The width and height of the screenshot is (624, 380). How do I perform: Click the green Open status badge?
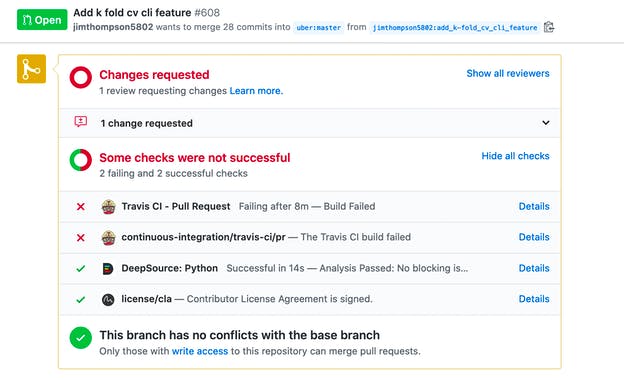[42, 19]
